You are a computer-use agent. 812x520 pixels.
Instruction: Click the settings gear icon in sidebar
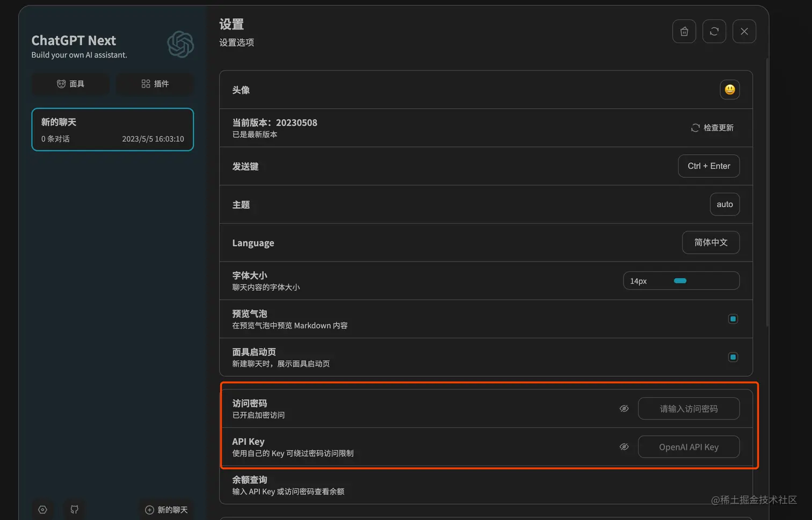coord(43,510)
